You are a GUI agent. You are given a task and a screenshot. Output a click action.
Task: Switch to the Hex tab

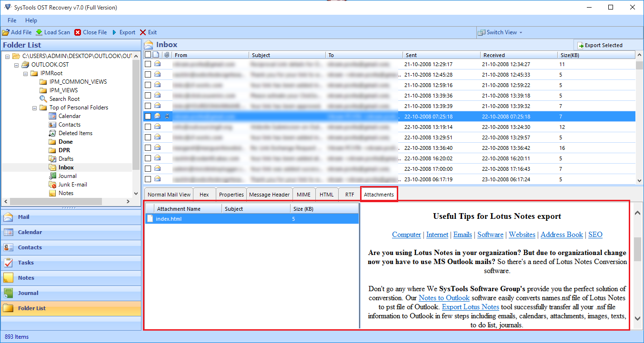(204, 195)
